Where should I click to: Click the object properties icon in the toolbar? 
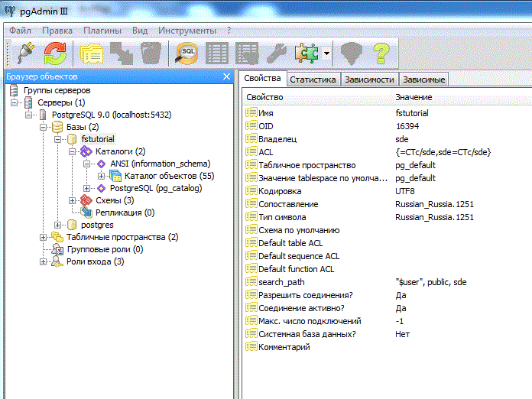tap(92, 54)
